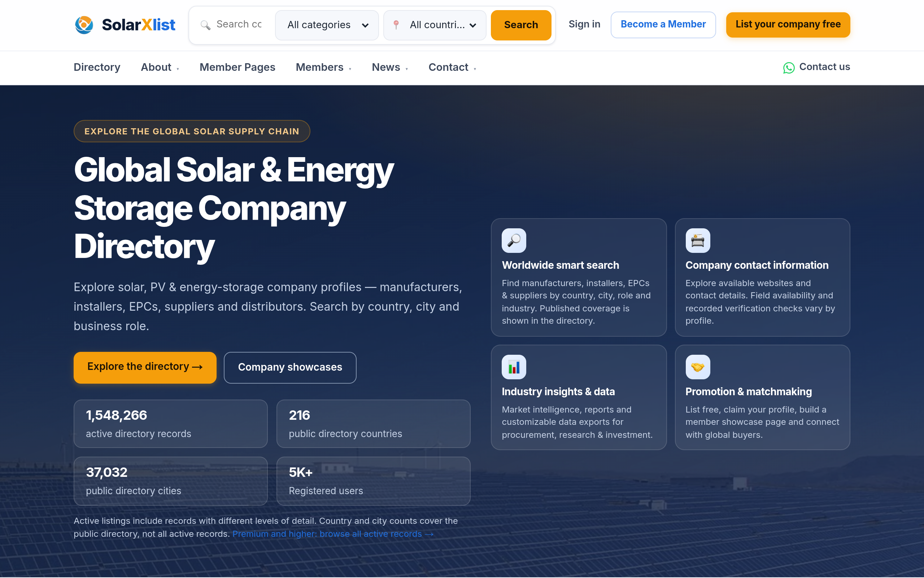The height and width of the screenshot is (578, 924).
Task: Open the All categories dropdown
Action: click(327, 25)
